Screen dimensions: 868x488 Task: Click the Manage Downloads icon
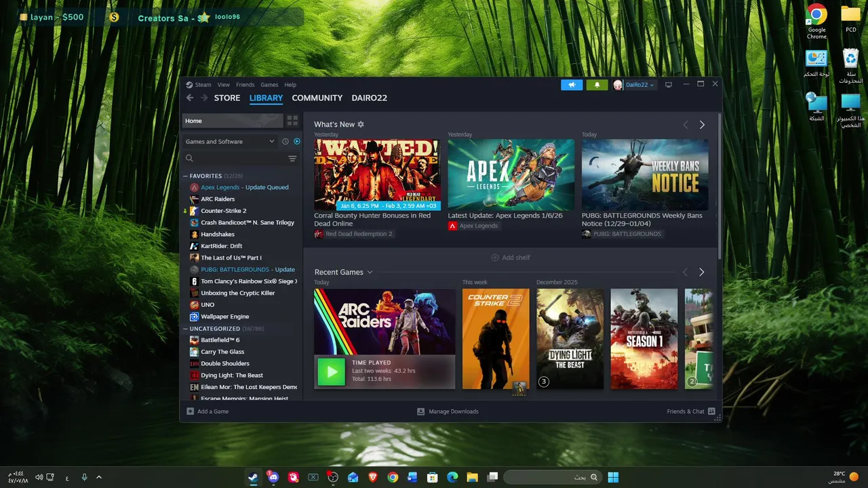420,411
